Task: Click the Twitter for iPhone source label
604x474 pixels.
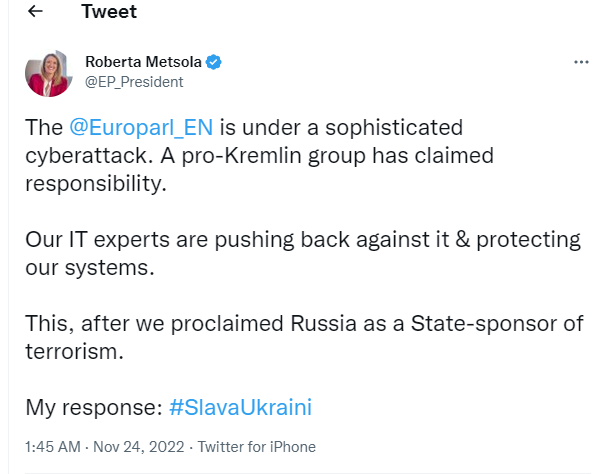Action: 256,447
